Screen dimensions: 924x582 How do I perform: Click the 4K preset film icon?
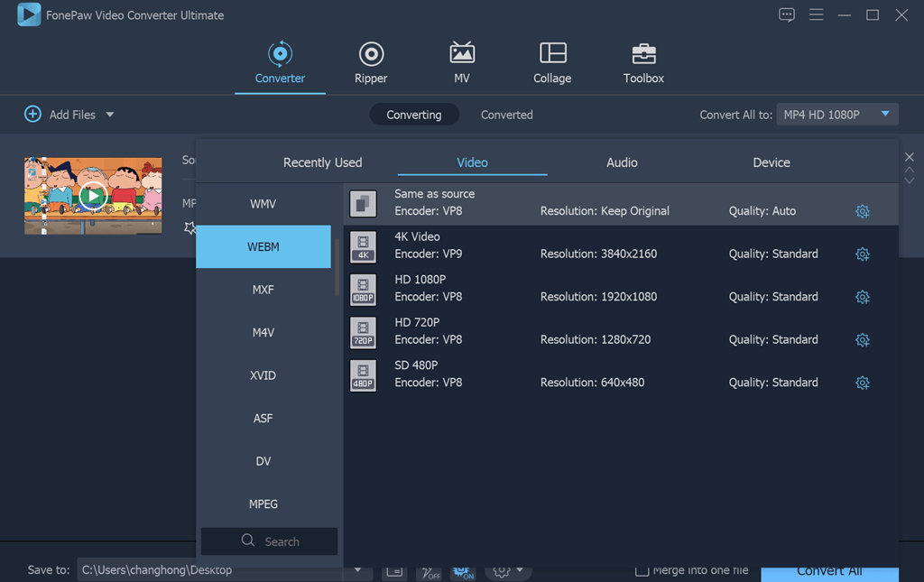click(x=363, y=247)
